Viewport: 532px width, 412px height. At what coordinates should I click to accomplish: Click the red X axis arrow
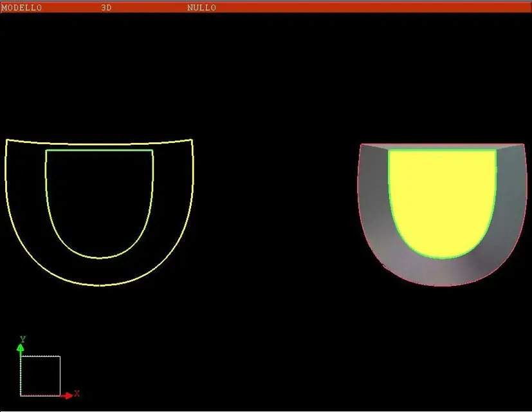tap(66, 395)
